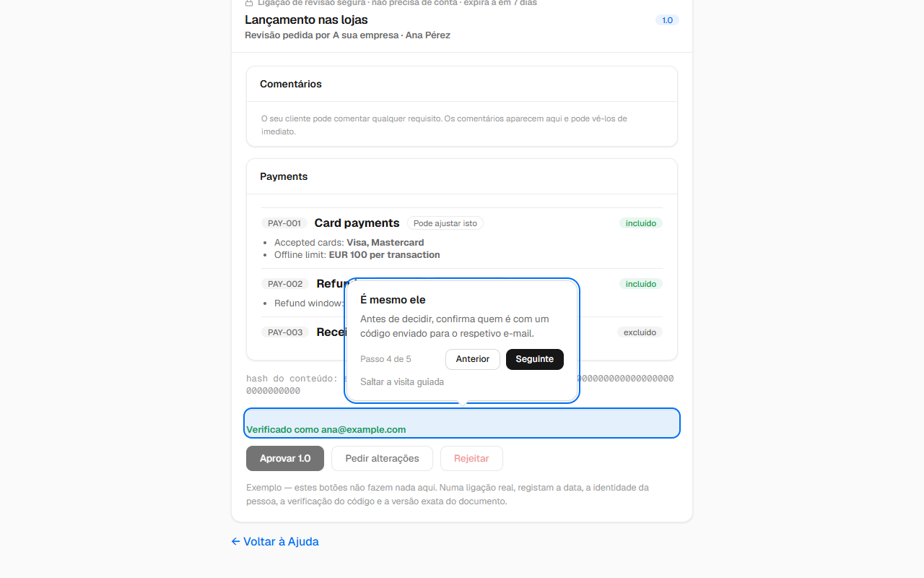Select the PAY-002 requirement tag
This screenshot has width=924, height=578.
[x=285, y=284]
